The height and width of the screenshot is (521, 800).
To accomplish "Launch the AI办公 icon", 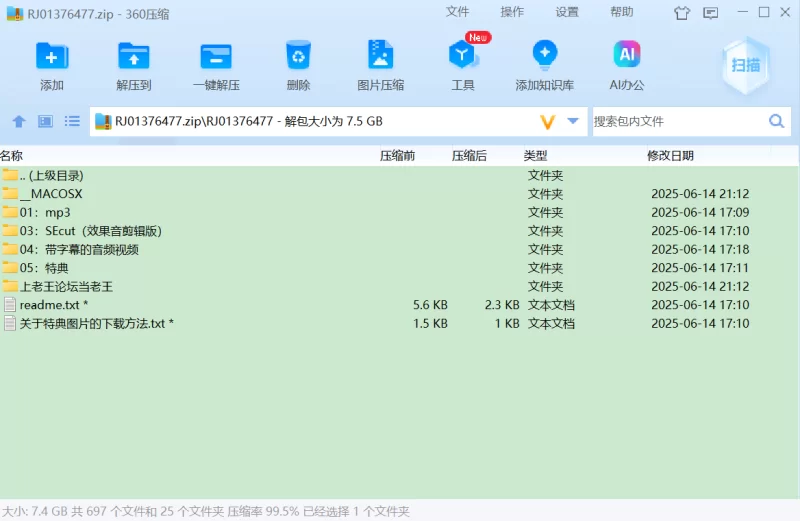I will click(x=627, y=57).
